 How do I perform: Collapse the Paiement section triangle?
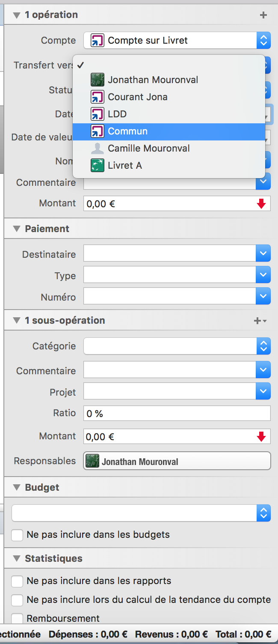[17, 229]
